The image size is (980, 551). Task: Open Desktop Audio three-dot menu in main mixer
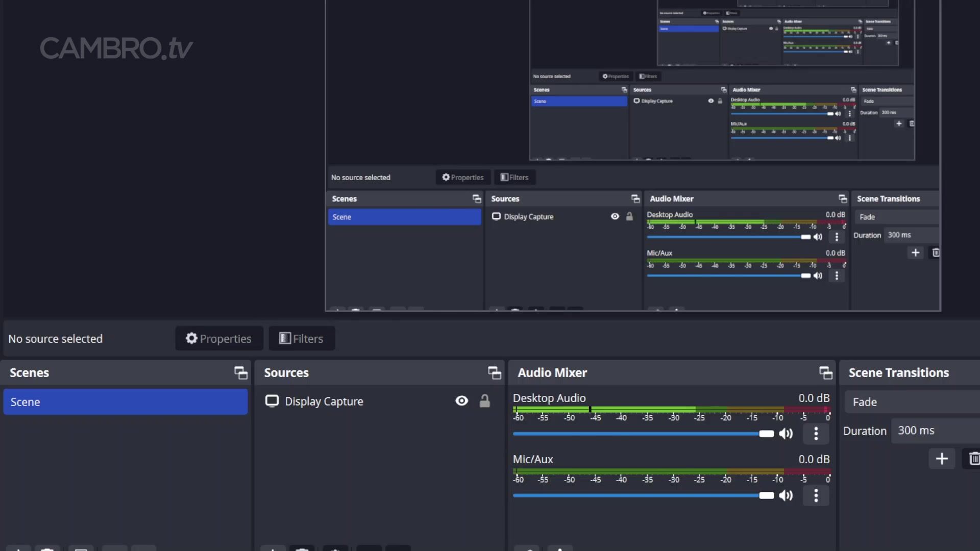pos(816,434)
